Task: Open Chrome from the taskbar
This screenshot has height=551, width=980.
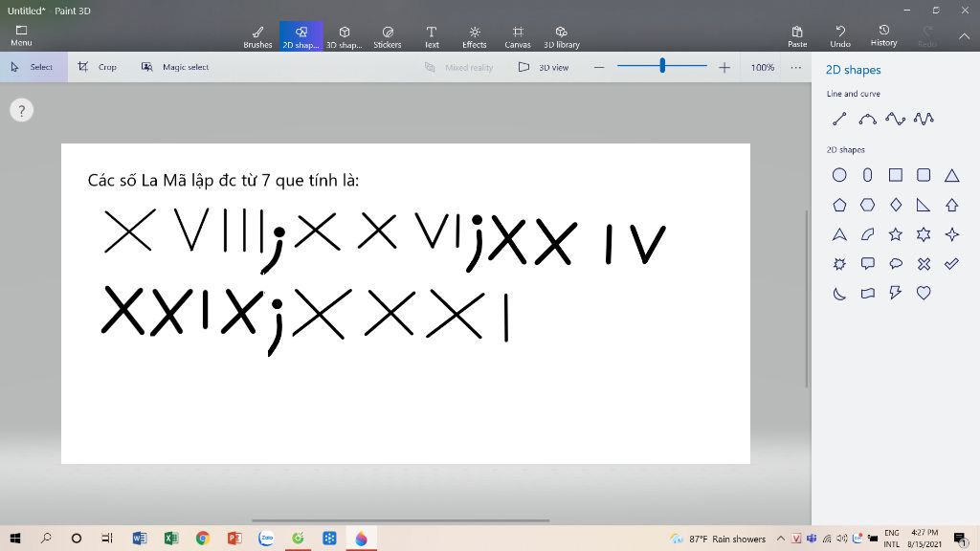Action: click(x=203, y=538)
